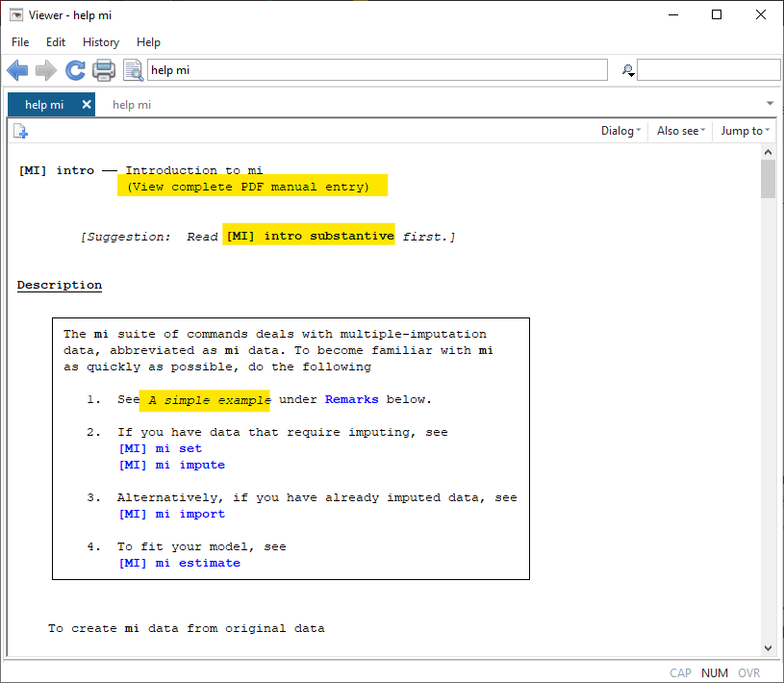784x683 pixels.
Task: Open the [MI] mi impute link
Action: [x=171, y=465]
